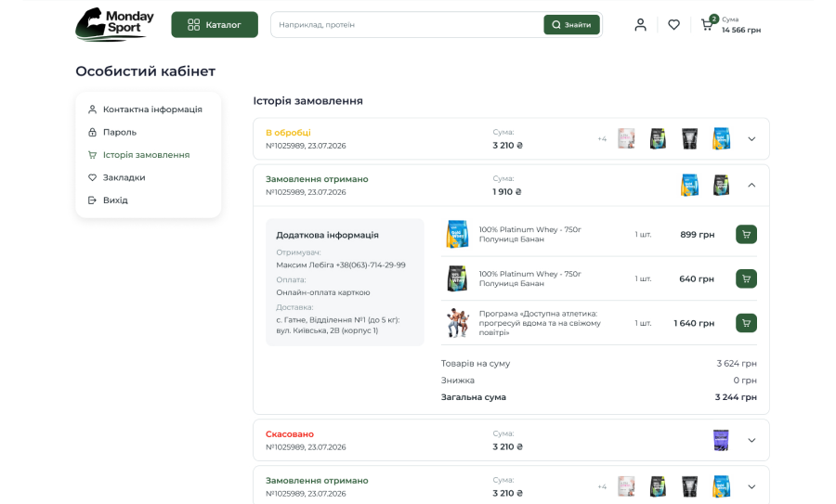Click the +4 in the bottom order row
Viewport: 836px width, 504px height.
pos(602,487)
